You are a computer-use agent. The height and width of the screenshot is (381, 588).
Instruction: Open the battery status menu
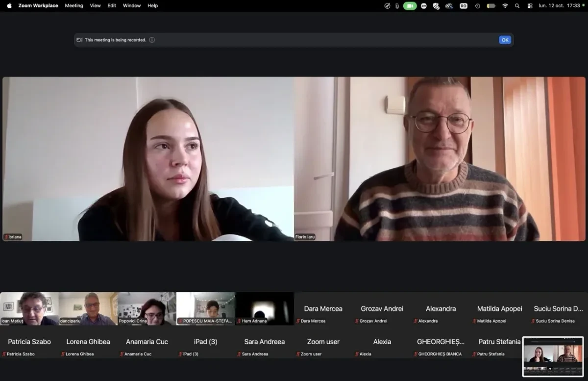(x=491, y=6)
